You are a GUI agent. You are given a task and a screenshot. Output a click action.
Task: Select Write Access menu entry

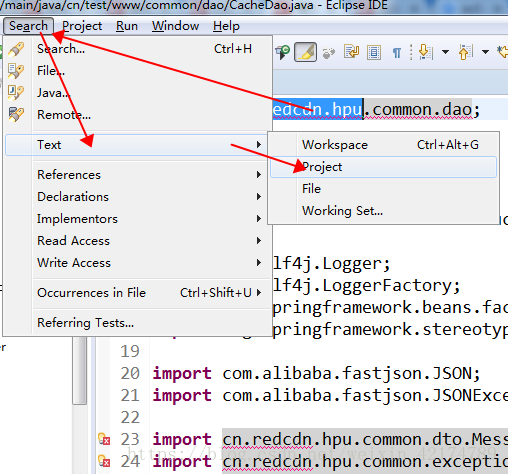coord(137,263)
